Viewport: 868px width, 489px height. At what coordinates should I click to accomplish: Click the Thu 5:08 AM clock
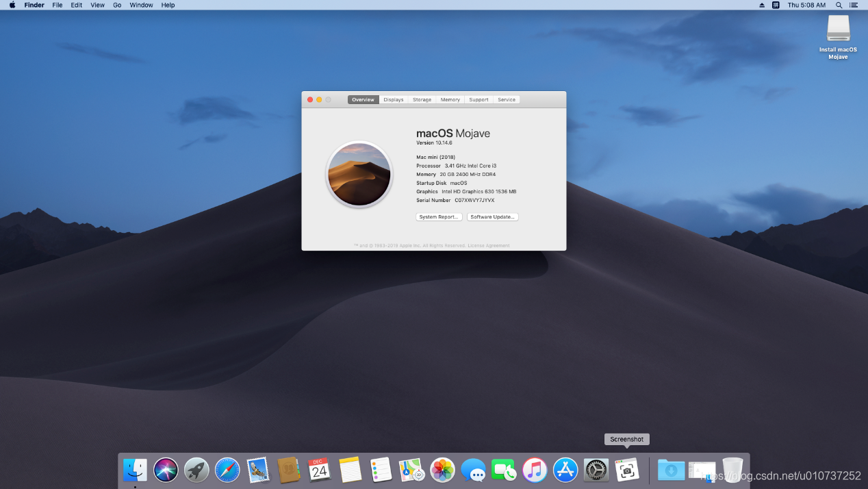pyautogui.click(x=806, y=5)
